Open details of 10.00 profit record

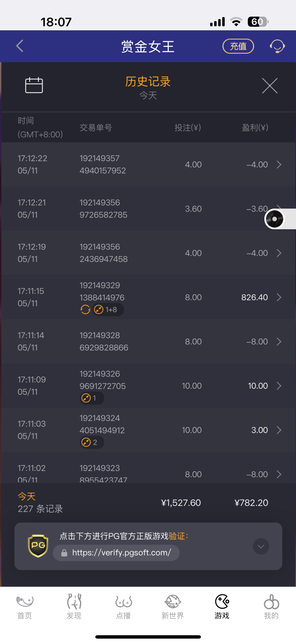point(279,386)
